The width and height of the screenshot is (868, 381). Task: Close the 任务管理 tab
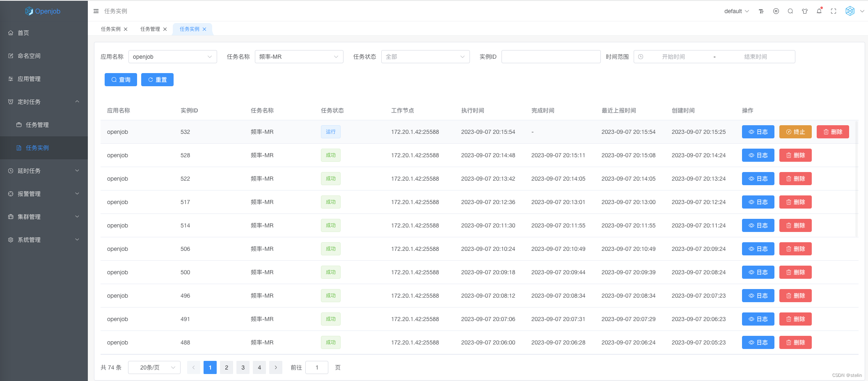165,29
